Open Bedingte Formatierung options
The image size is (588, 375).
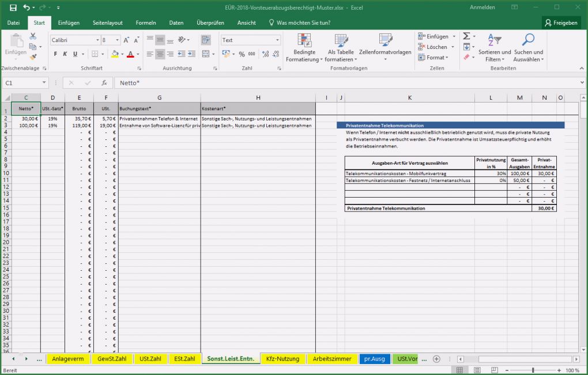pyautogui.click(x=304, y=49)
